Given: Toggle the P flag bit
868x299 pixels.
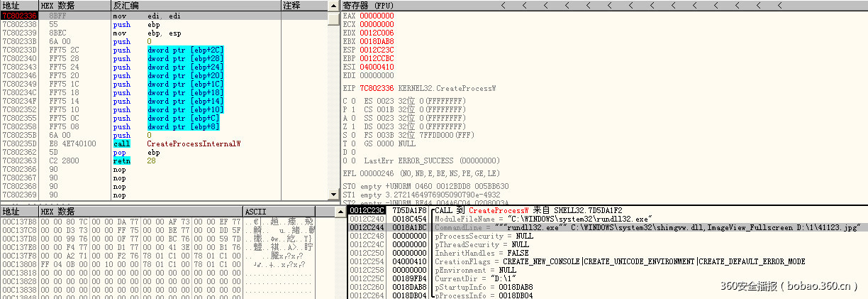Looking at the screenshot, I should pos(352,109).
